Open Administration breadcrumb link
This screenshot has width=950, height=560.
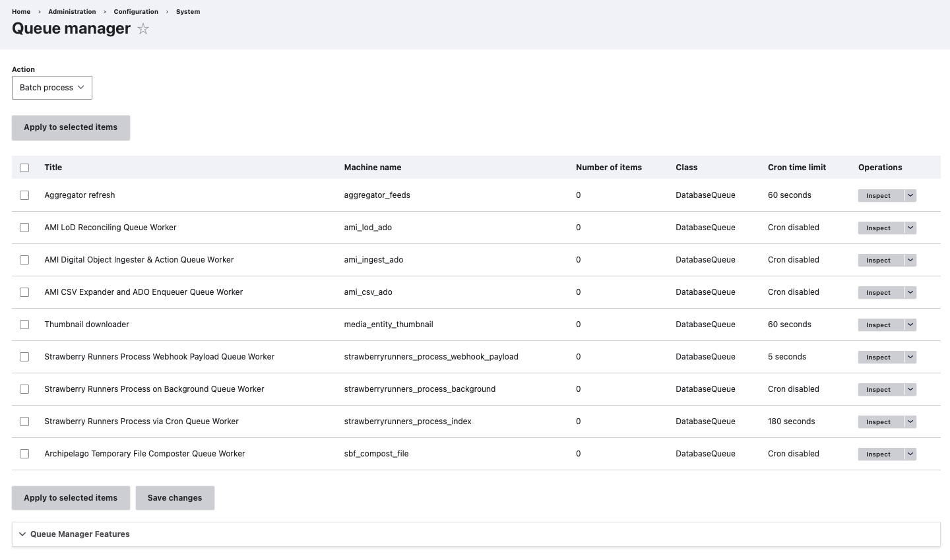[72, 12]
